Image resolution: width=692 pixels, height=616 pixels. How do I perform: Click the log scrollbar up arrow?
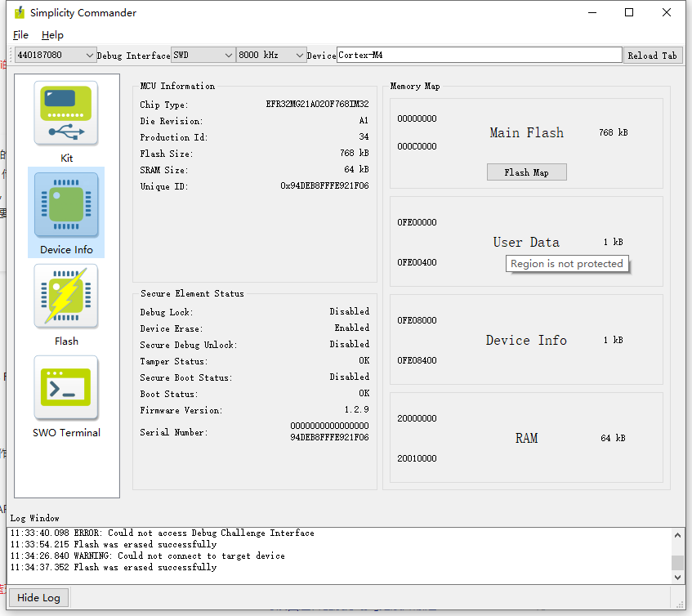(x=677, y=535)
